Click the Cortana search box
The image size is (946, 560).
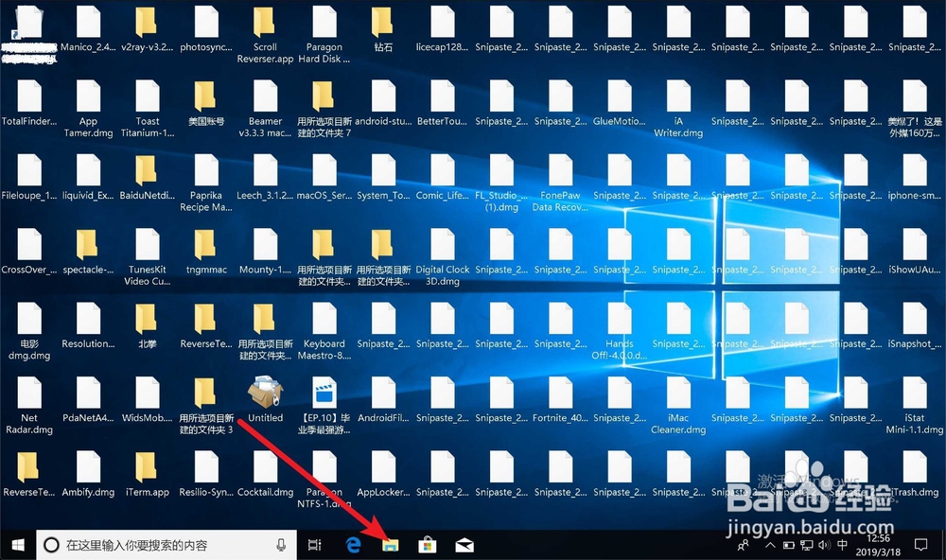pos(166,546)
